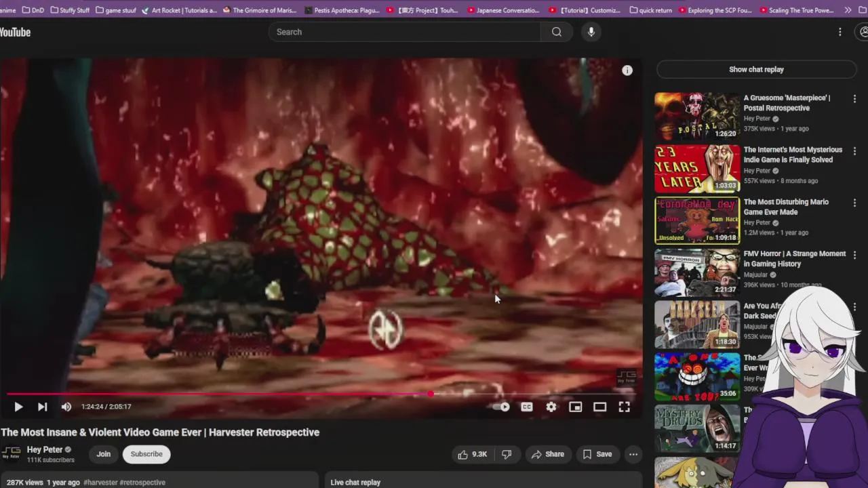Open more actions ellipsis below video
The image size is (868, 488).
click(633, 454)
